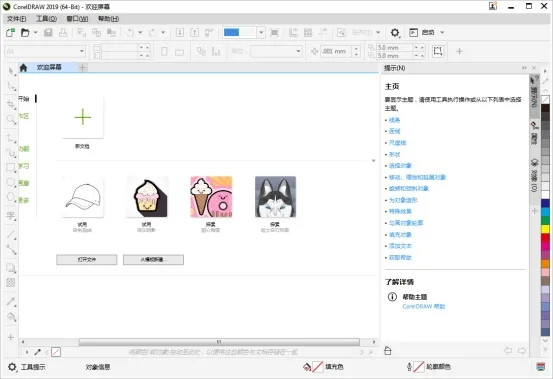Toggle treat-as-filled button in property bar

click(438, 51)
